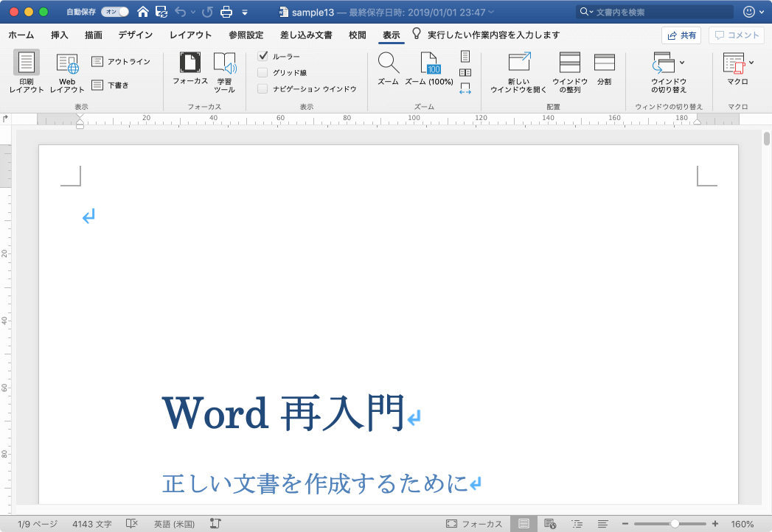Set zoom to 100% icon
The width and height of the screenshot is (772, 532).
pyautogui.click(x=429, y=63)
